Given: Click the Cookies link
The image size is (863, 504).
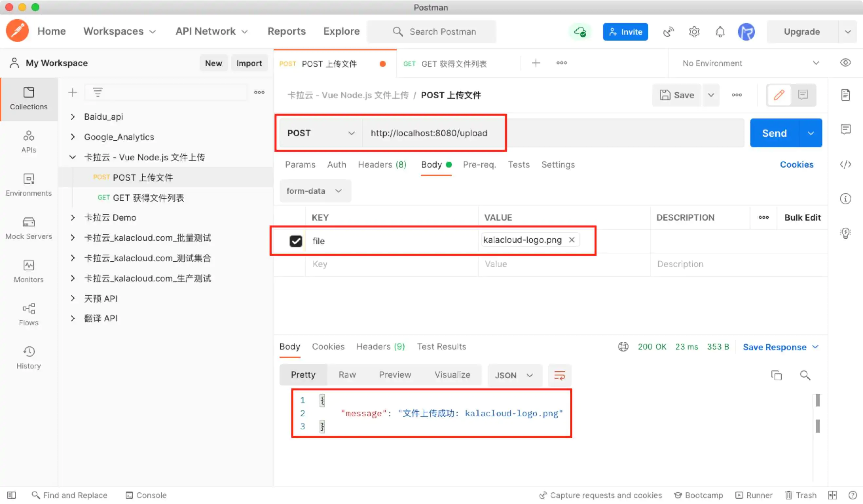Looking at the screenshot, I should (796, 165).
